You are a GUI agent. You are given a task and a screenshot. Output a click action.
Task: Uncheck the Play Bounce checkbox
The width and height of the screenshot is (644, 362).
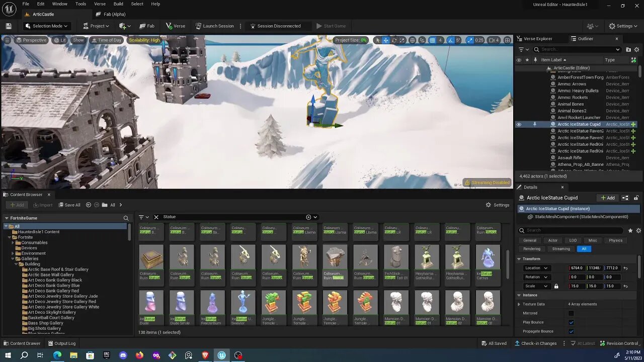[571, 322]
